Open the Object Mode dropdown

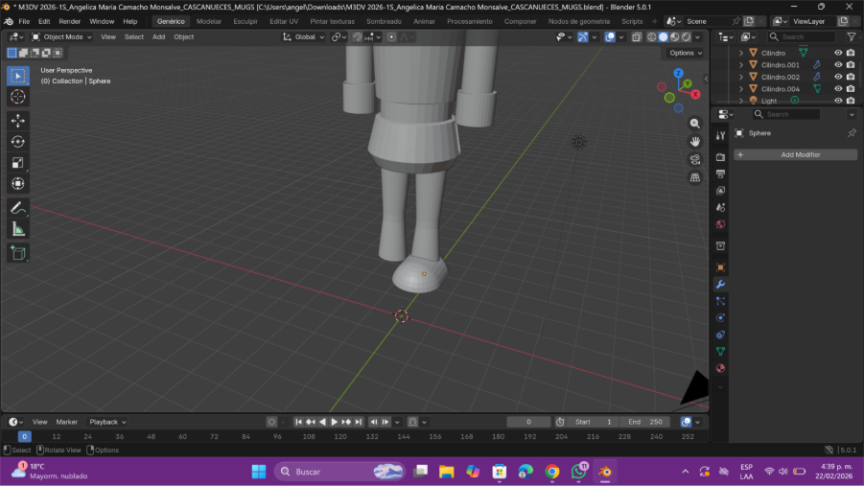(62, 37)
